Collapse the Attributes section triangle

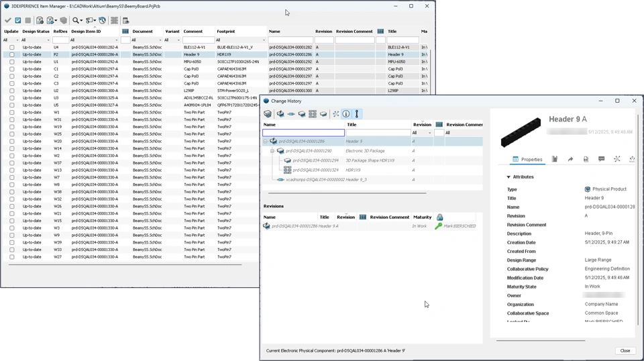[508, 177]
